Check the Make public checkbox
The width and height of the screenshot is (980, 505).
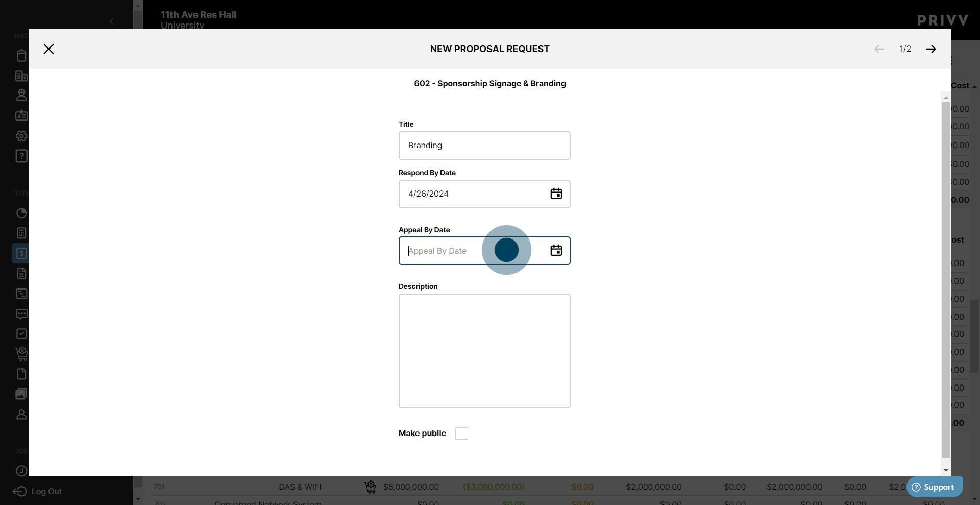(x=461, y=434)
